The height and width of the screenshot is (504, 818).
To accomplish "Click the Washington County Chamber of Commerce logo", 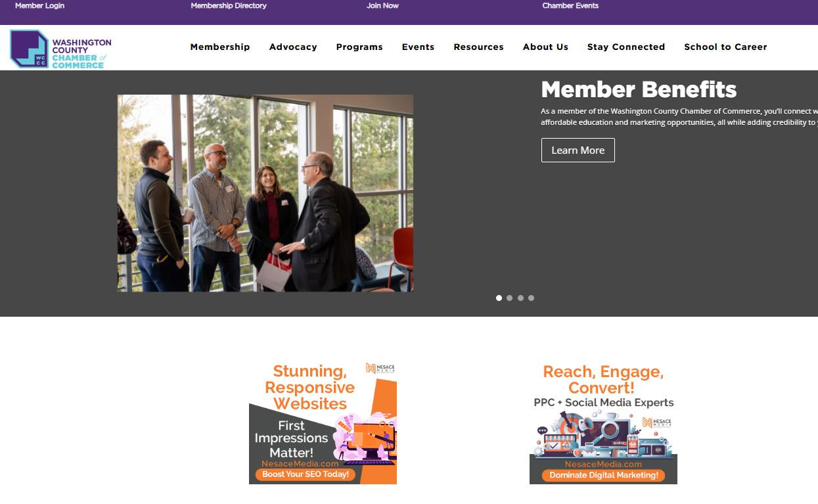I will (x=60, y=49).
